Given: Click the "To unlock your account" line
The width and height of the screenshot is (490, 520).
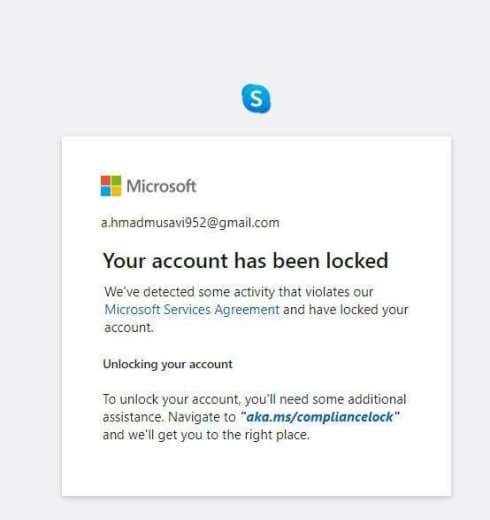Looking at the screenshot, I should point(254,399).
